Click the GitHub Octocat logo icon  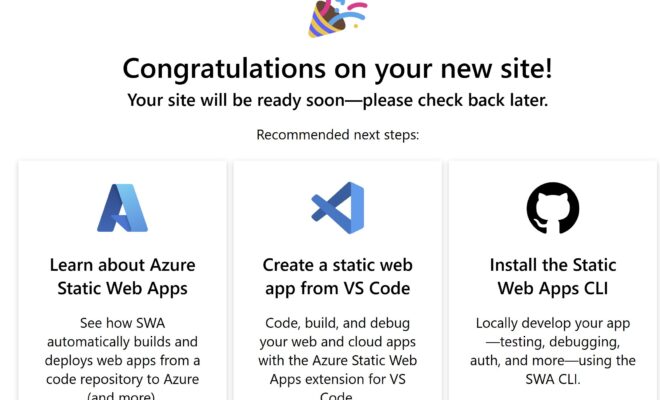(x=553, y=208)
